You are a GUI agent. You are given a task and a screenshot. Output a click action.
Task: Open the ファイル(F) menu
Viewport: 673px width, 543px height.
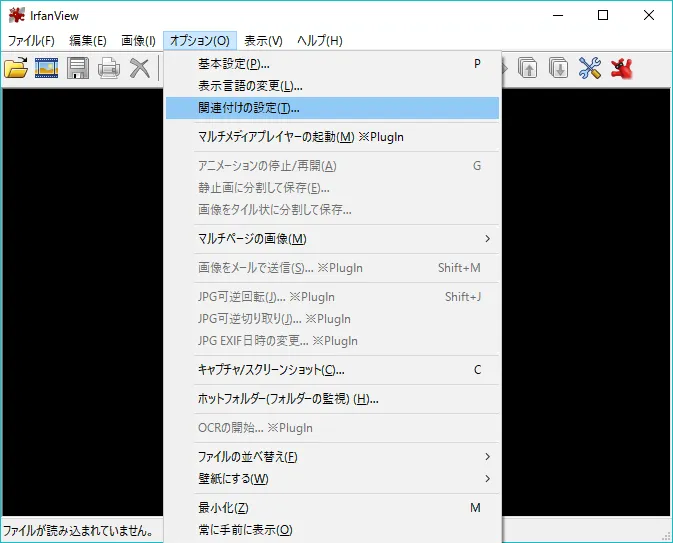coord(31,41)
